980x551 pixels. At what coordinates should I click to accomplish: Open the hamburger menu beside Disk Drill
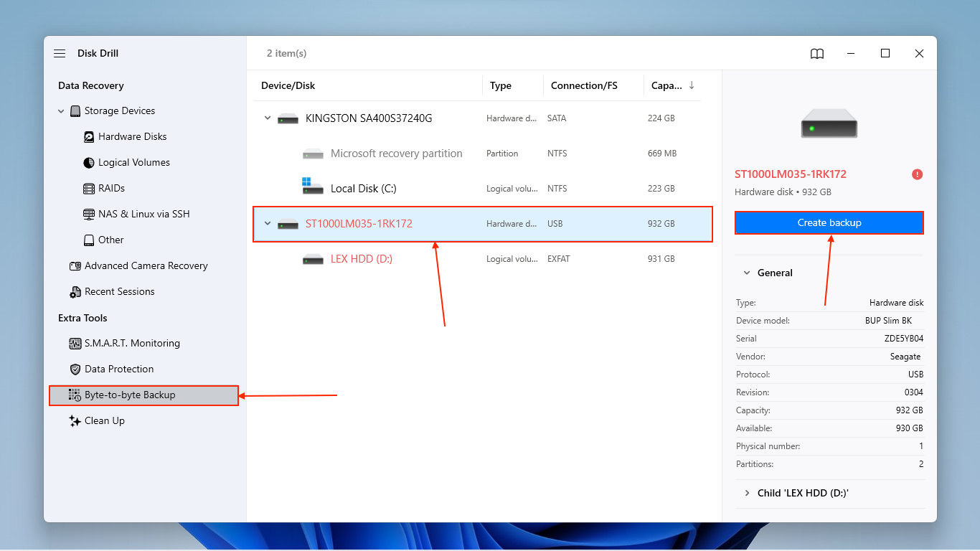60,53
